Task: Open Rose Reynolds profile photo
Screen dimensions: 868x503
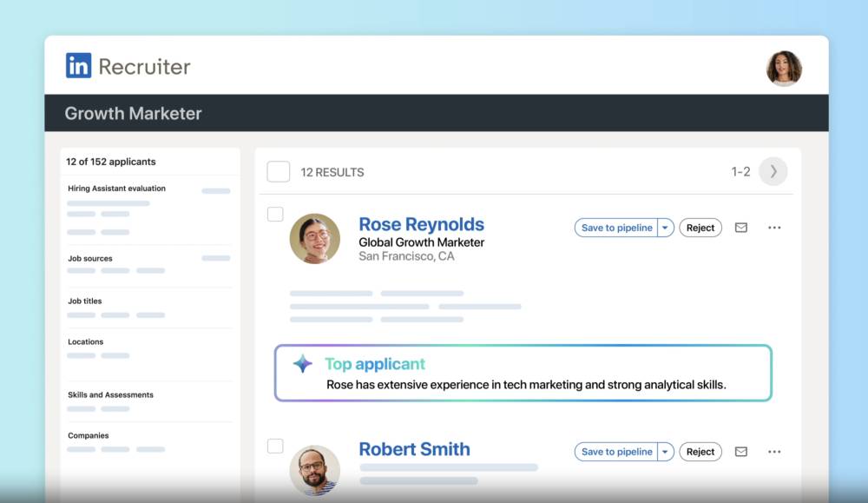Action: coord(315,239)
